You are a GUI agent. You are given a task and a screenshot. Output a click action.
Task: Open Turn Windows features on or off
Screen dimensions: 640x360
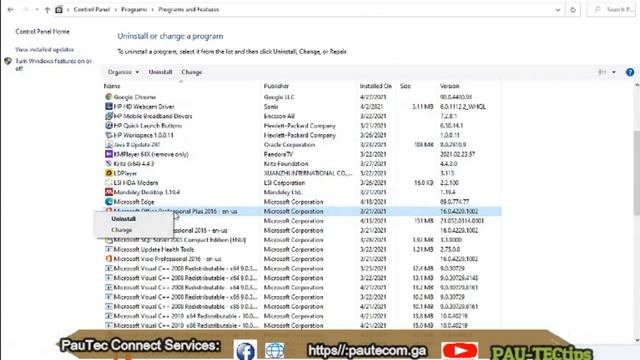(53, 64)
